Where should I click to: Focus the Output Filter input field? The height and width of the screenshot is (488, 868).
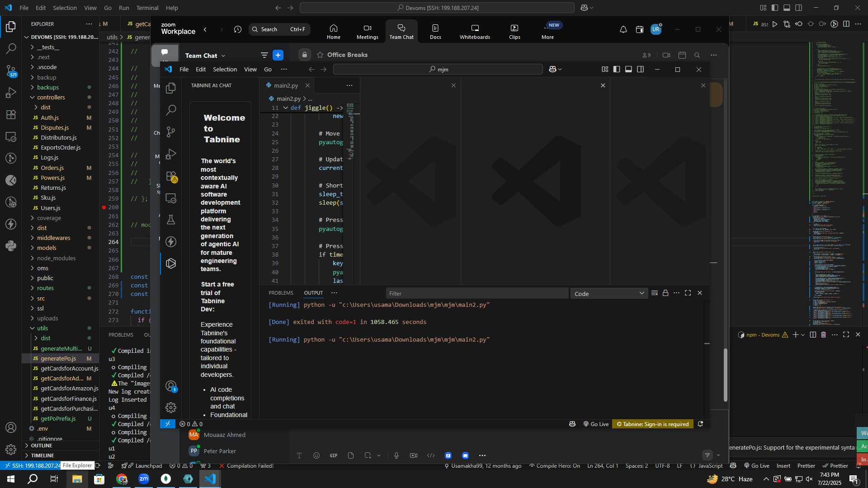[x=477, y=294]
